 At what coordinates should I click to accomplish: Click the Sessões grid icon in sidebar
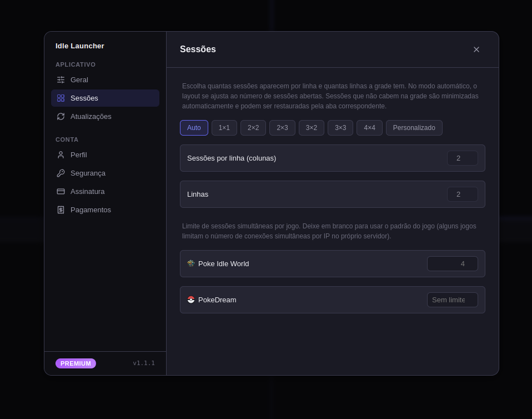pos(61,98)
